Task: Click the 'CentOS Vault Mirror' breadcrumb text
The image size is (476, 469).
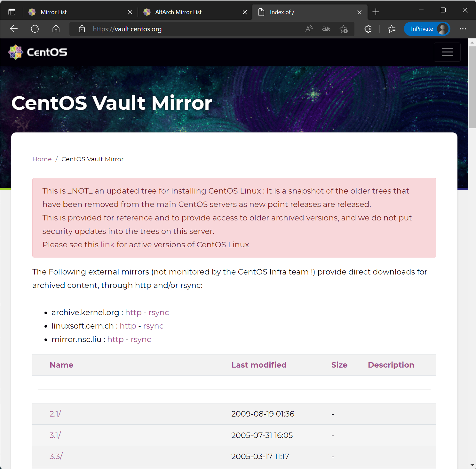Action: pos(92,159)
